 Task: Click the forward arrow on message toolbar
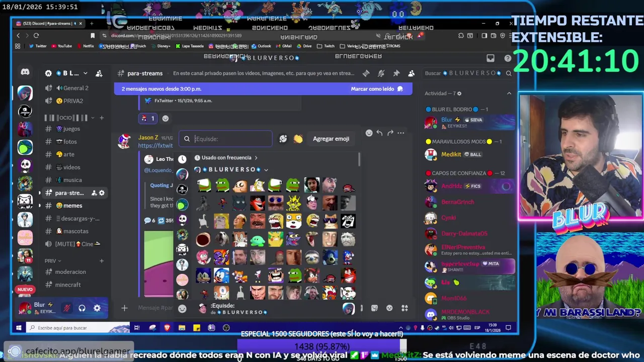pyautogui.click(x=390, y=133)
